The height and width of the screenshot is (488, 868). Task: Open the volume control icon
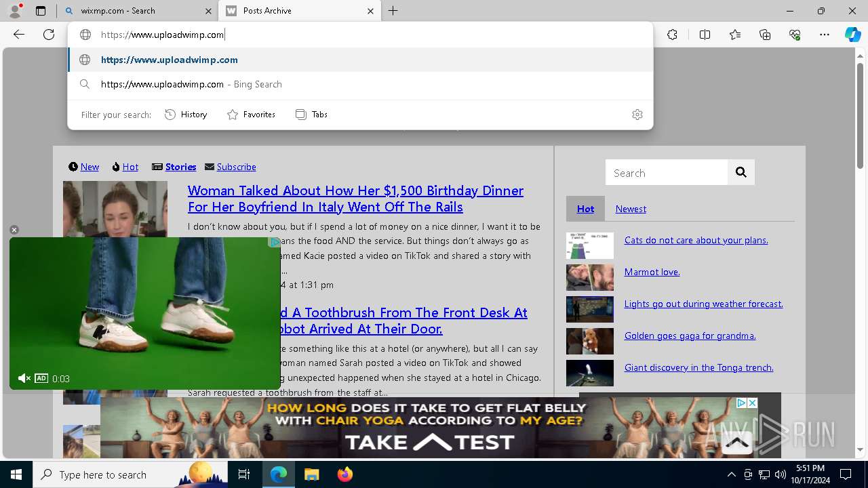pyautogui.click(x=781, y=474)
